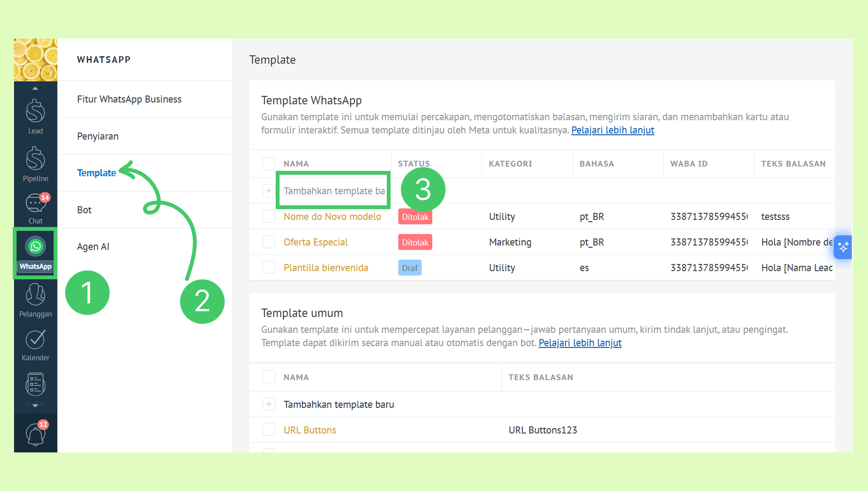Click Pelajari lebih lanjut under Template umum
Image resolution: width=868 pixels, height=491 pixels.
click(x=580, y=343)
